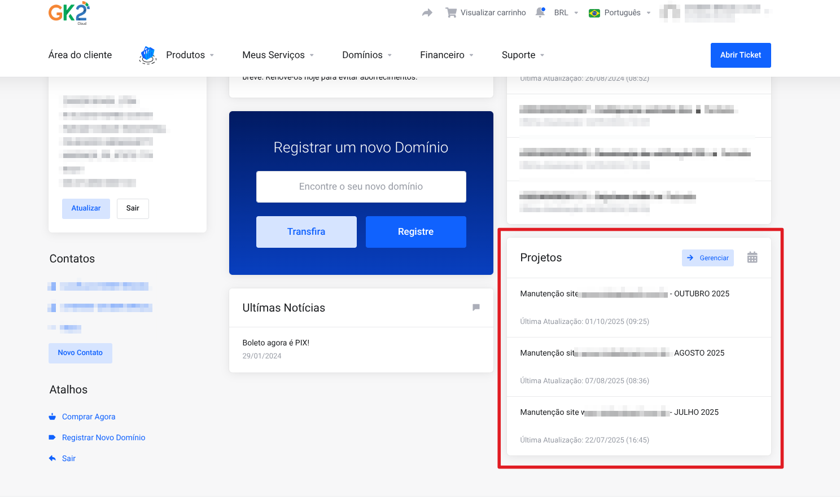Focus the domain search input field
The height and width of the screenshot is (504, 840).
(x=361, y=187)
